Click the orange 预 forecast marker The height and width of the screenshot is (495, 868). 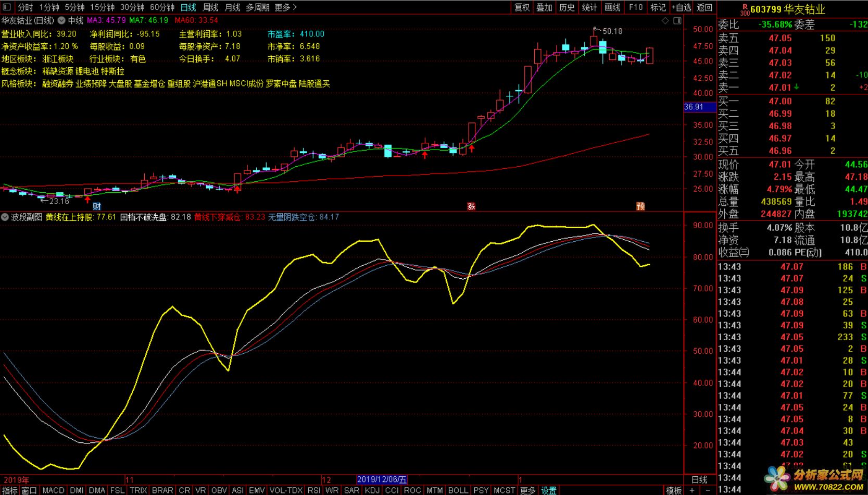pos(640,206)
